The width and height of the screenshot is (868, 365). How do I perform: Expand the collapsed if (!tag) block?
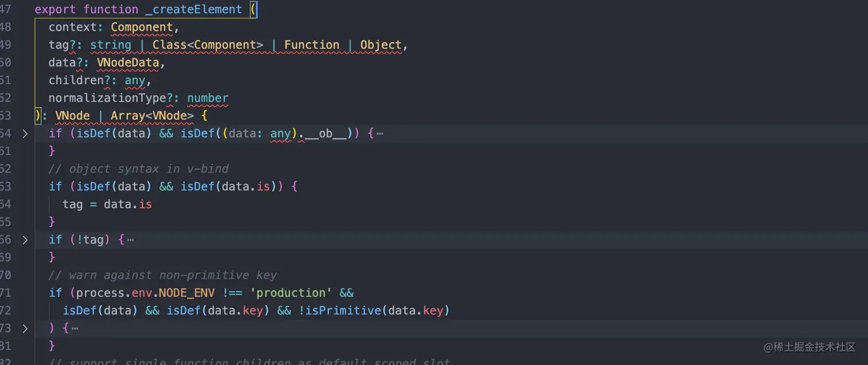click(x=25, y=240)
